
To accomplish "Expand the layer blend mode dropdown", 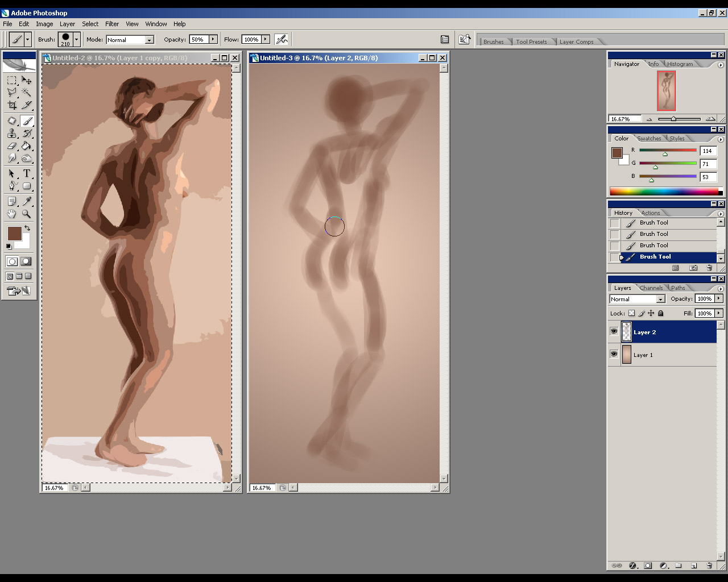I will [x=660, y=299].
